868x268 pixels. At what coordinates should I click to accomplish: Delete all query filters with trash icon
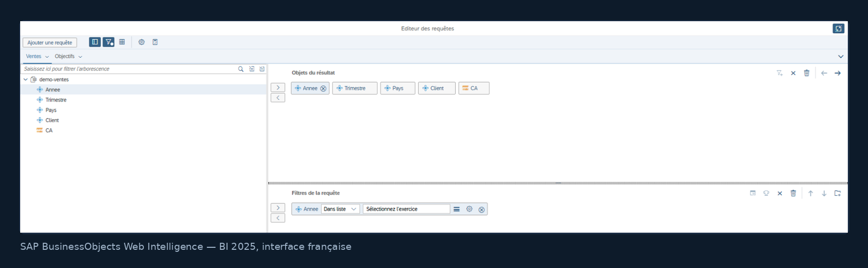click(793, 193)
